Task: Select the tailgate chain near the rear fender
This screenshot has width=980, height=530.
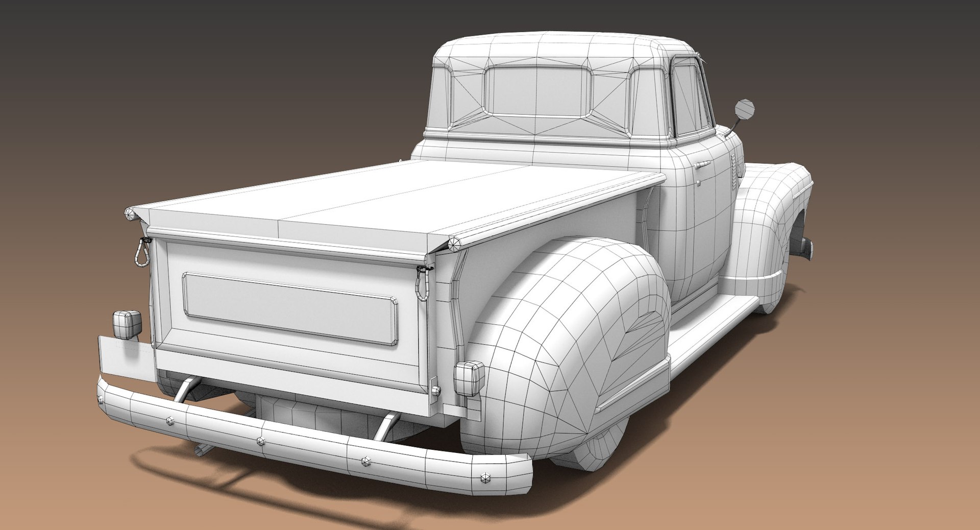Action: [x=424, y=283]
